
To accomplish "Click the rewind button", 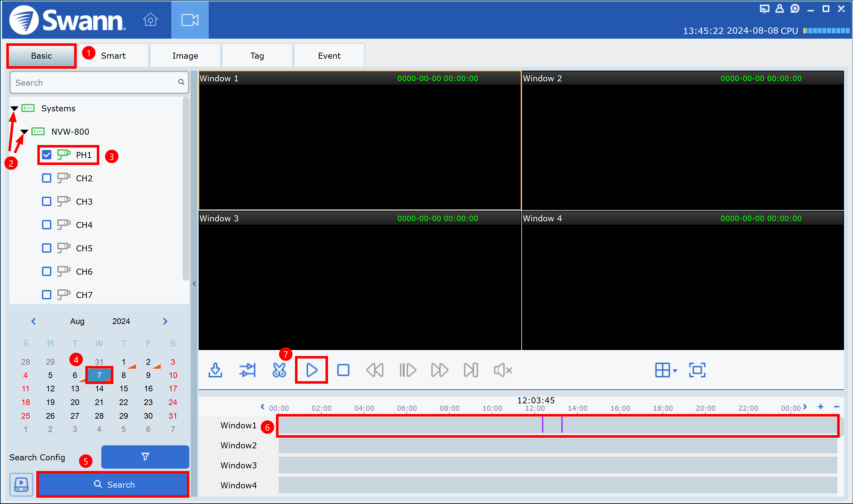I will (x=375, y=370).
